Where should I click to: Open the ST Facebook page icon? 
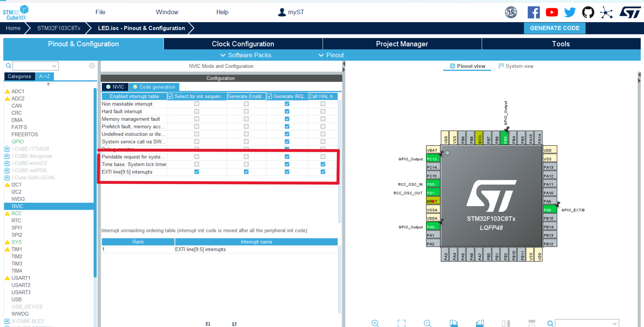pyautogui.click(x=533, y=12)
